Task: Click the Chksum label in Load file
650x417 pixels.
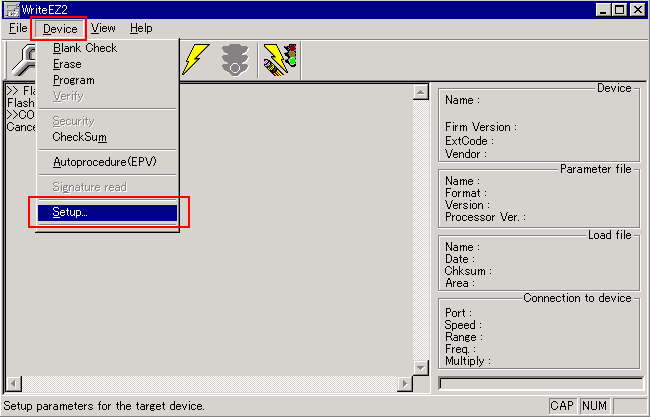Action: (x=468, y=271)
